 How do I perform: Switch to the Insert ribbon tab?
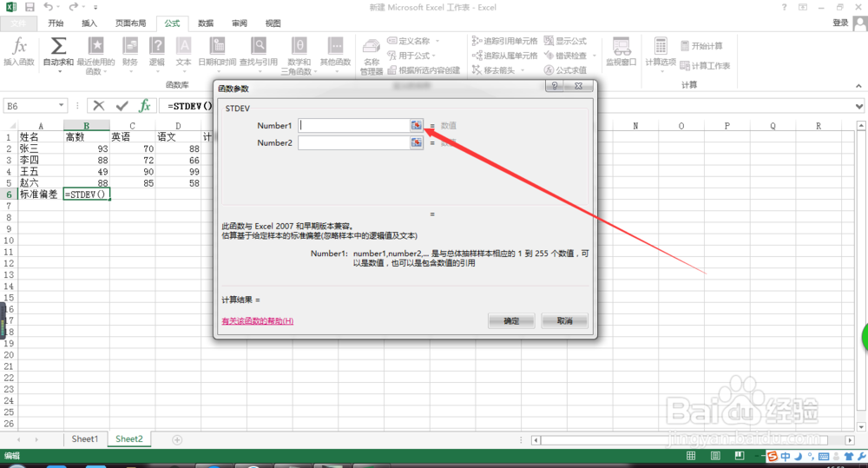point(89,23)
